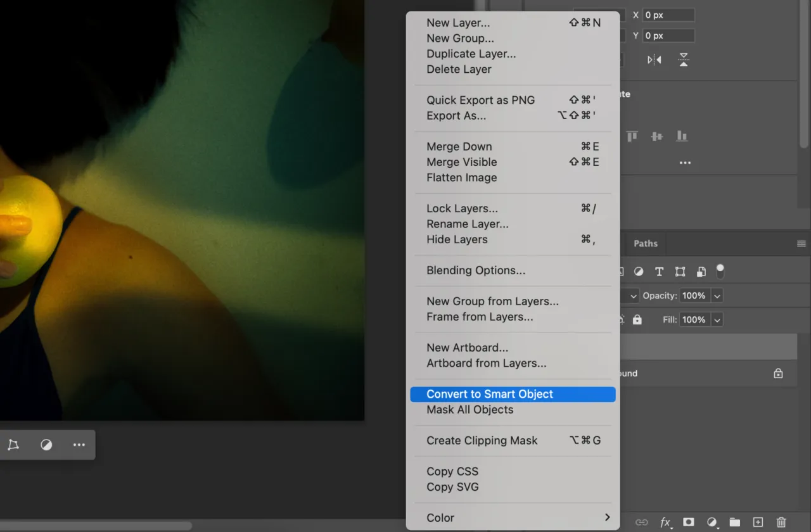Viewport: 811px width, 532px height.
Task: Click the add layer style fx icon
Action: tap(665, 522)
